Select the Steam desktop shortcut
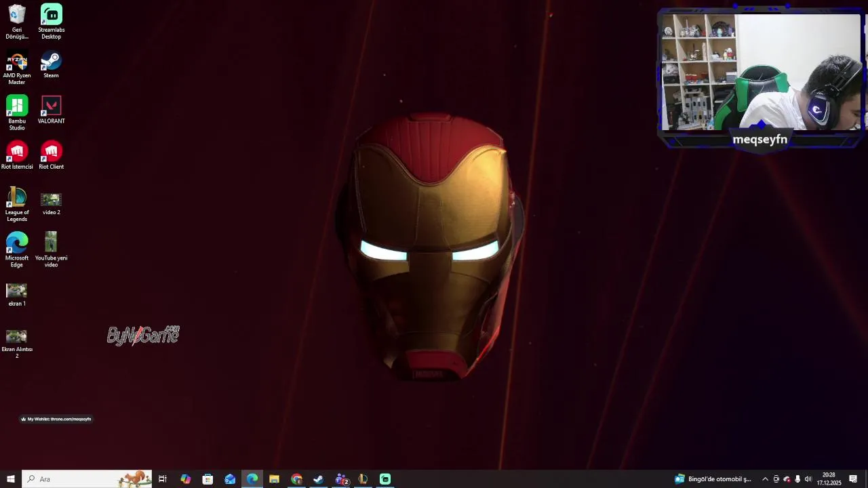The image size is (868, 488). coord(52,64)
